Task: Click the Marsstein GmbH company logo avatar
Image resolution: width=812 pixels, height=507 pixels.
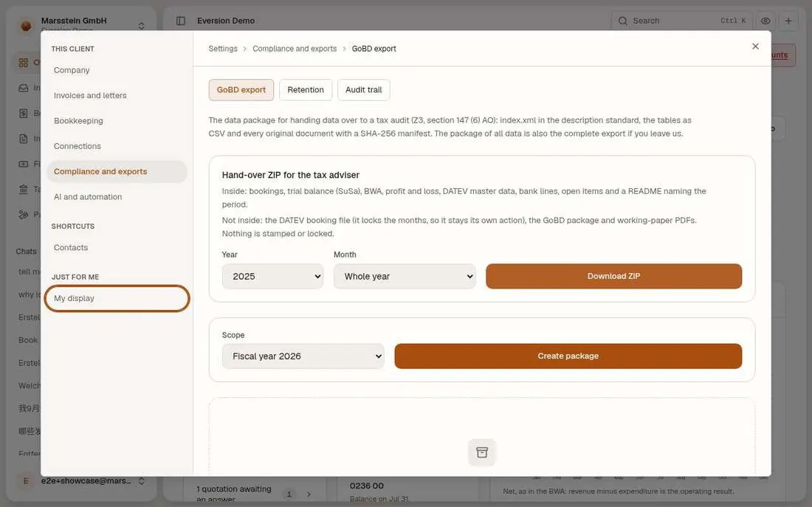Action: [26, 25]
